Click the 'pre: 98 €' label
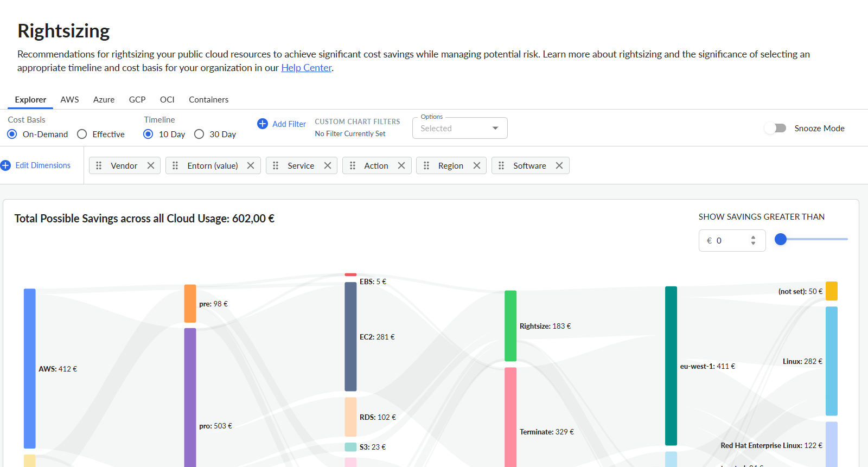The width and height of the screenshot is (868, 467). coord(213,304)
